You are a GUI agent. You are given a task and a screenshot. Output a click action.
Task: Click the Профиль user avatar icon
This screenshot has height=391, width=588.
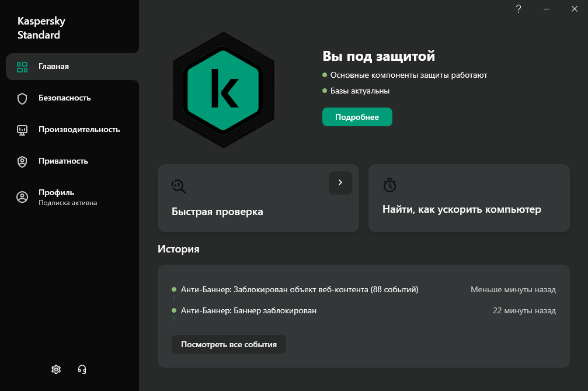(x=22, y=197)
